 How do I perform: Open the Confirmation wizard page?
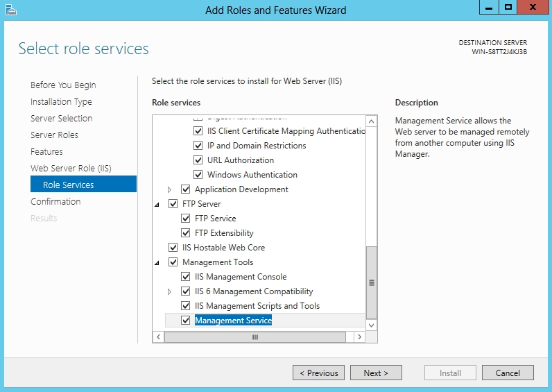point(55,202)
